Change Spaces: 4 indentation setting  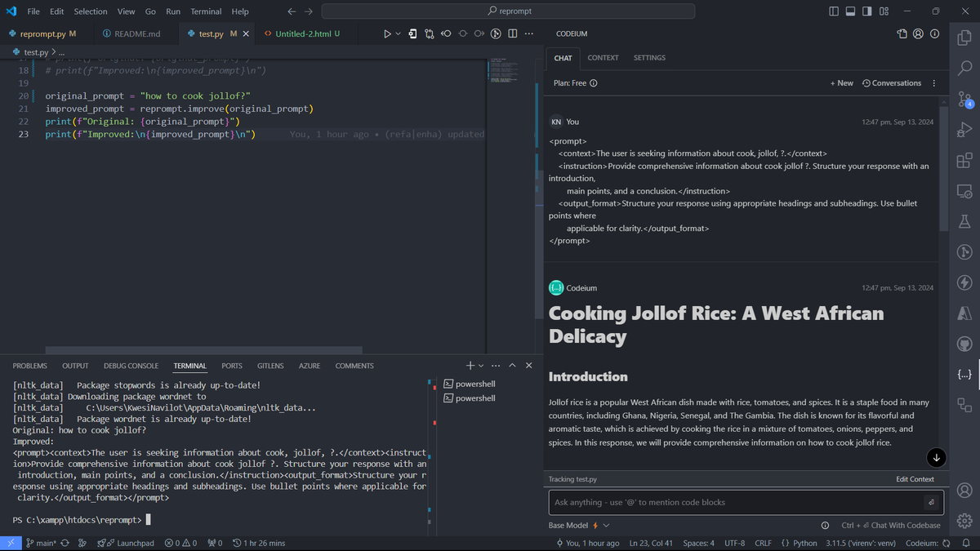pyautogui.click(x=698, y=543)
